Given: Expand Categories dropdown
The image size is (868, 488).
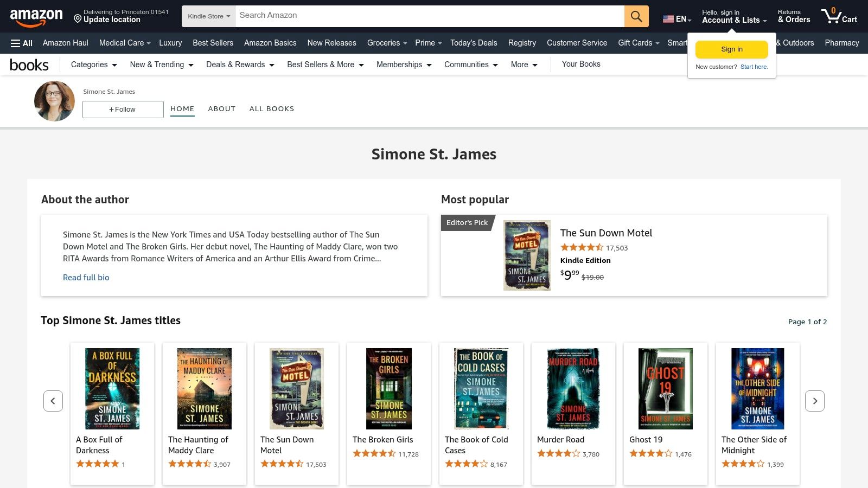Looking at the screenshot, I should coord(94,65).
